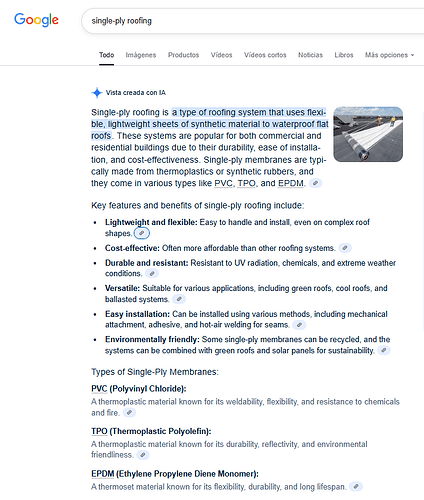Switch to the Vídeos cortos tab

click(x=265, y=55)
